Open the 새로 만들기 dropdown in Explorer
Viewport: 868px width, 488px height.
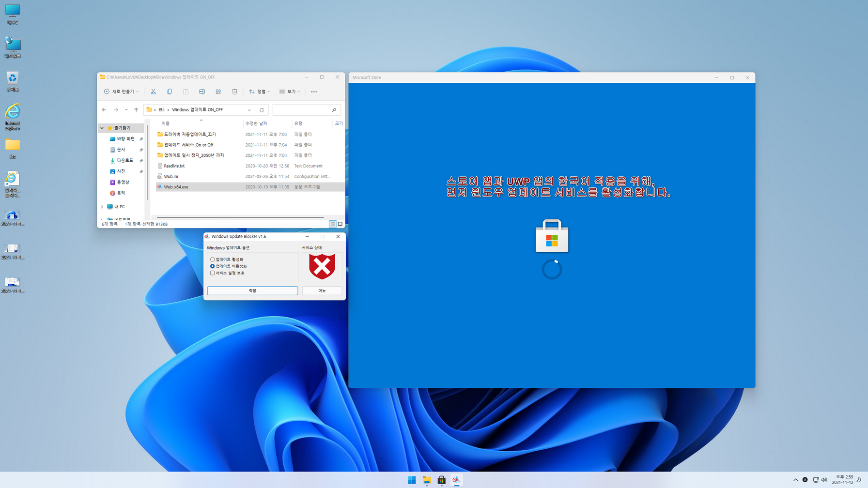tap(122, 91)
